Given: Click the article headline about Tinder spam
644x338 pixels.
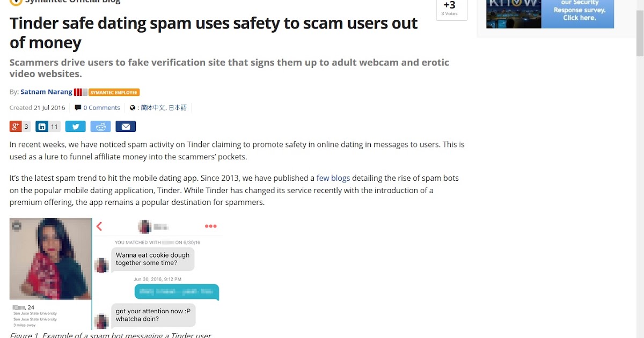Looking at the screenshot, I should coord(214,33).
